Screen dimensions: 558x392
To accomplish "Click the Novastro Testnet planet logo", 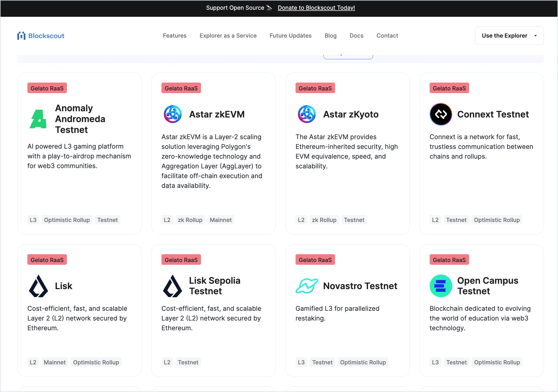I will click(x=307, y=286).
